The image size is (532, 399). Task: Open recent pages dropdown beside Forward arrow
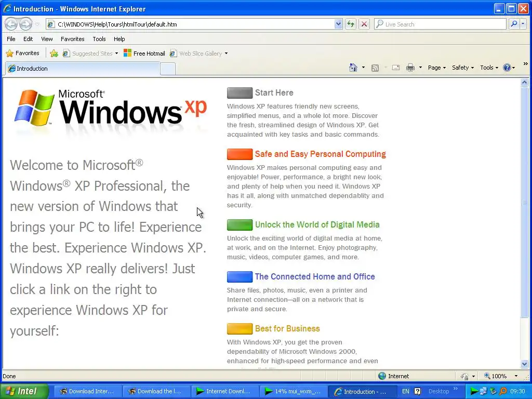[37, 24]
